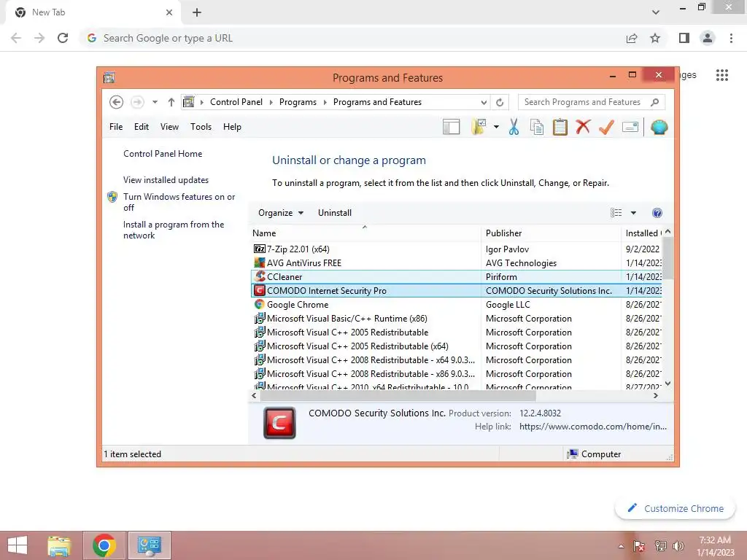Select Microsoft Visual C++ 2008 Redistributable x64 9.0.3 row

coord(456,360)
